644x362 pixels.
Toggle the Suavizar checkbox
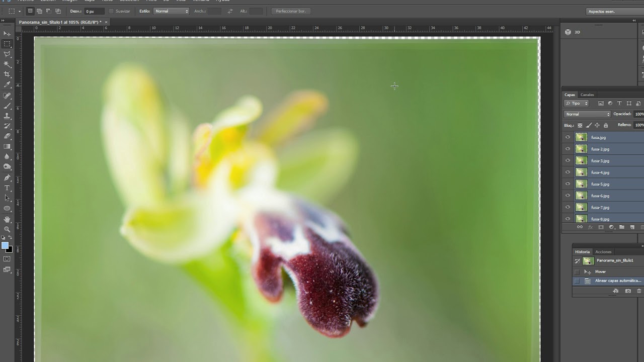(x=112, y=11)
